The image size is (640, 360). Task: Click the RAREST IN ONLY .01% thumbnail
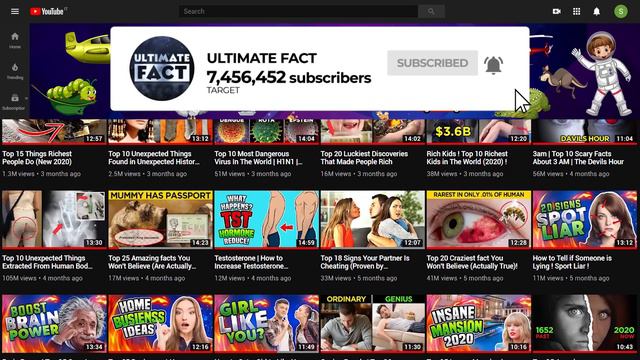click(x=479, y=219)
